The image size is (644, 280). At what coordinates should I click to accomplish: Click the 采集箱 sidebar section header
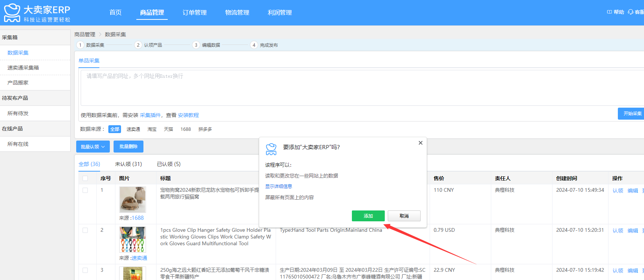point(35,37)
